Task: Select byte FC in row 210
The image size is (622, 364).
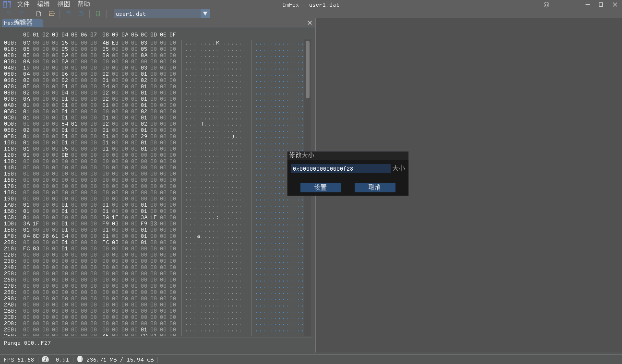Action: (26, 249)
